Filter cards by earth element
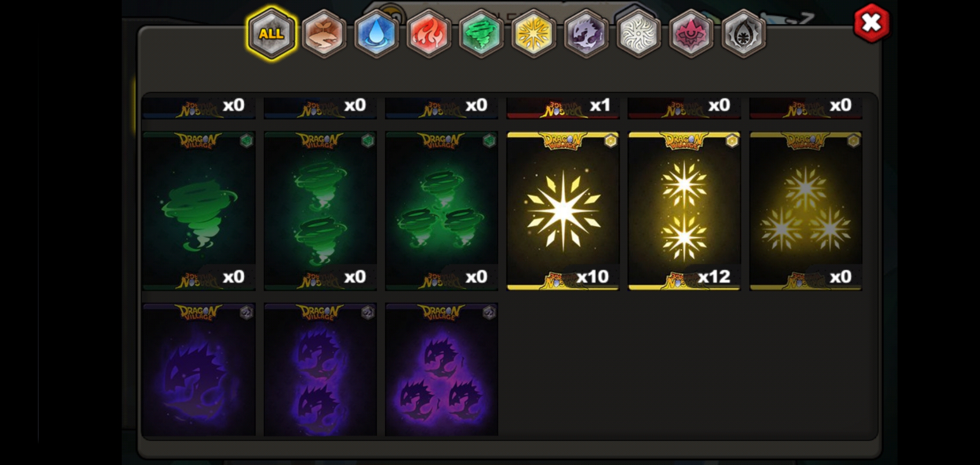The height and width of the screenshot is (465, 980). 324,34
